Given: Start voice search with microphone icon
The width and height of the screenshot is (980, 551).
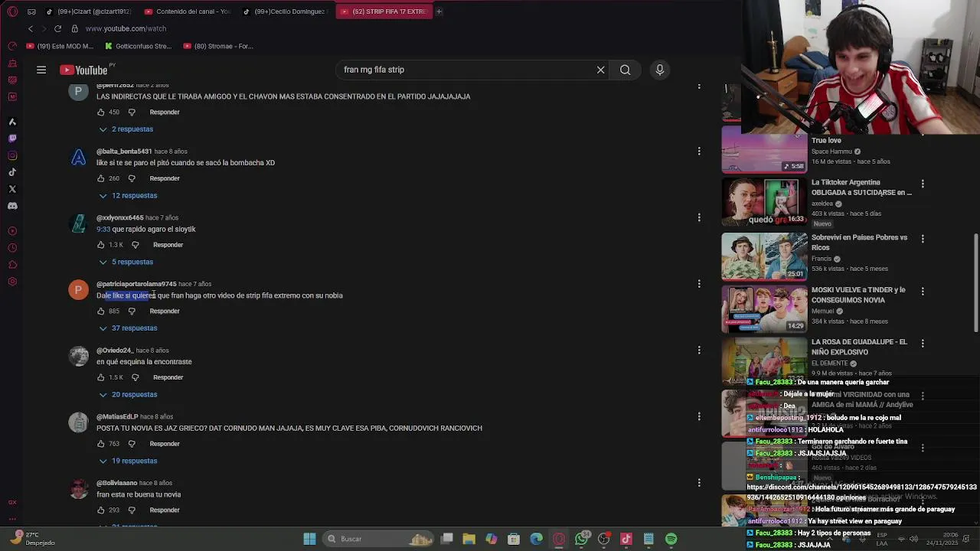Looking at the screenshot, I should pos(660,70).
